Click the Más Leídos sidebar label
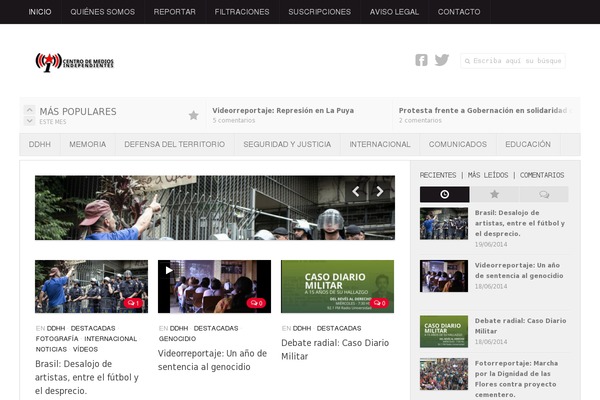The width and height of the screenshot is (600, 400). (x=488, y=175)
